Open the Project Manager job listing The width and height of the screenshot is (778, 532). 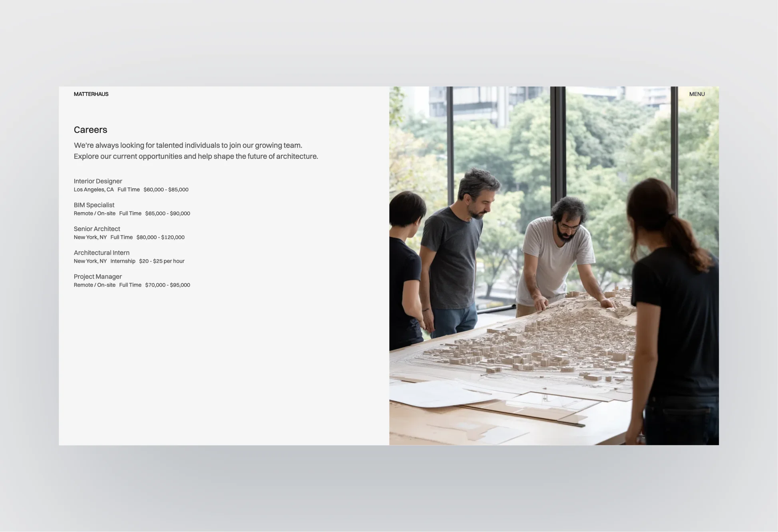point(97,277)
